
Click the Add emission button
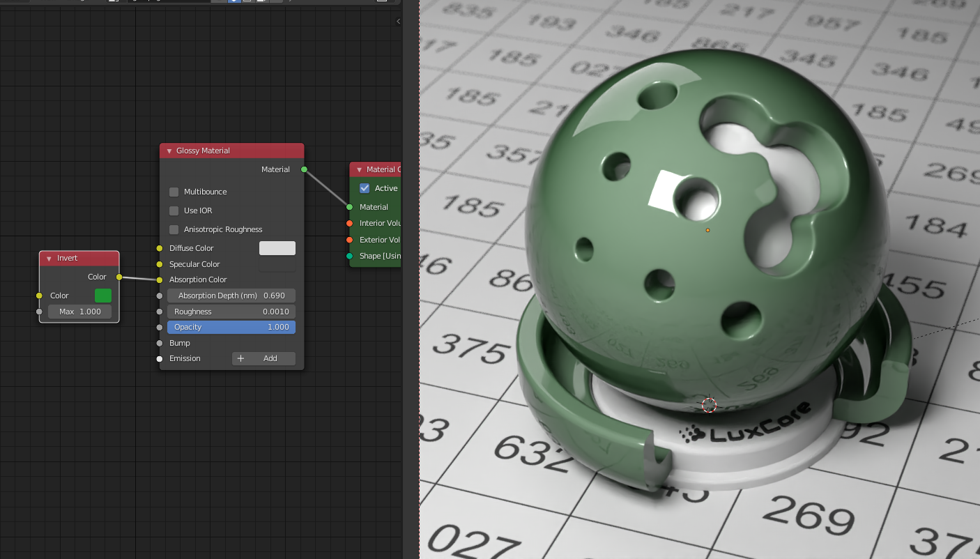263,358
